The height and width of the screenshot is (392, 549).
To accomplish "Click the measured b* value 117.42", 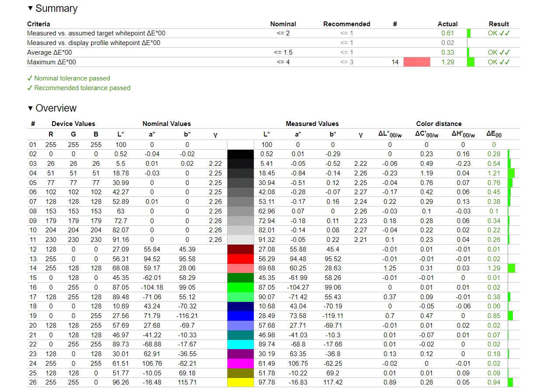I will point(332,383).
